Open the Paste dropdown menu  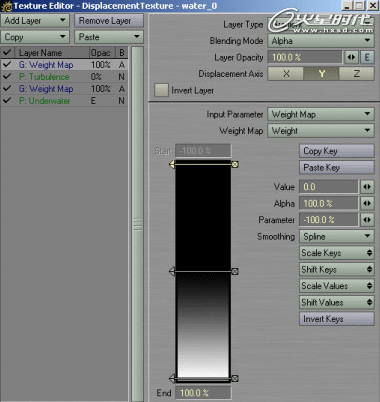(x=109, y=37)
